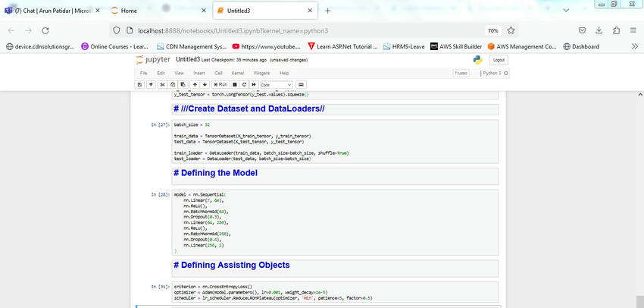Move selected cell up with the arrow icon

195,84
